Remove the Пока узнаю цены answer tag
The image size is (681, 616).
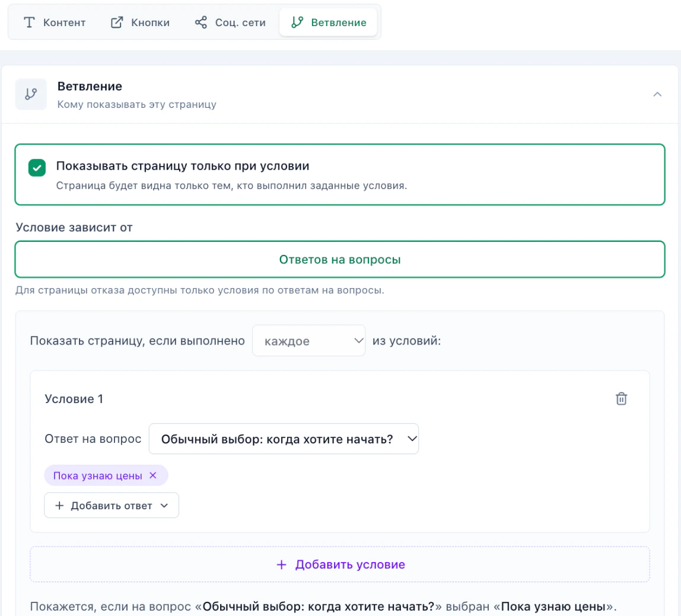pyautogui.click(x=153, y=475)
